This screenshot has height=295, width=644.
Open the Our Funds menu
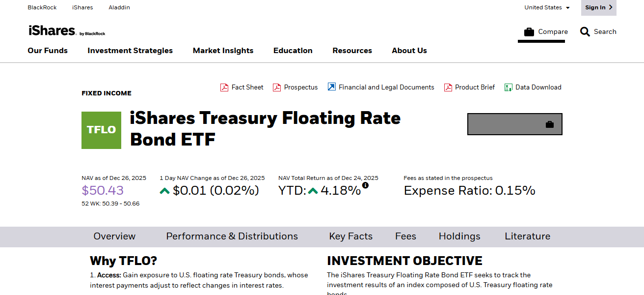[x=47, y=51]
